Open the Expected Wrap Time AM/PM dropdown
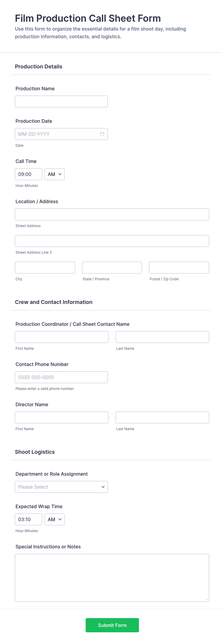The height and width of the screenshot is (644, 222). point(55,520)
